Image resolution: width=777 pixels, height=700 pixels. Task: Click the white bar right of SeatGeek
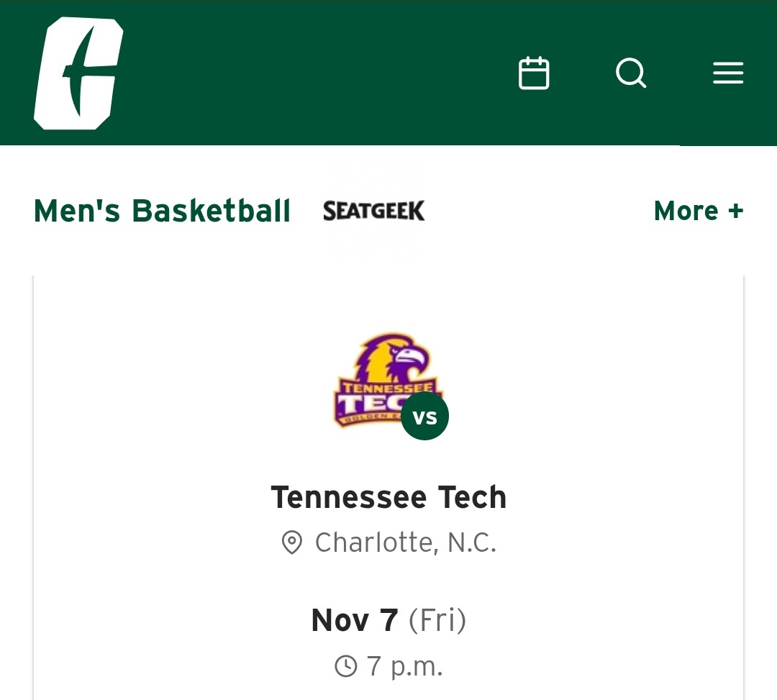540,211
